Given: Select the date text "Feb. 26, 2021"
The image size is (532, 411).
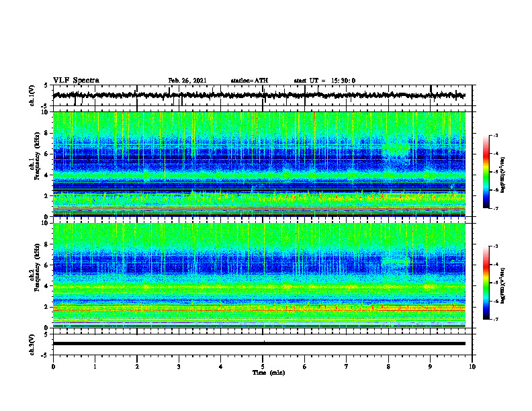Looking at the screenshot, I should pos(187,81).
